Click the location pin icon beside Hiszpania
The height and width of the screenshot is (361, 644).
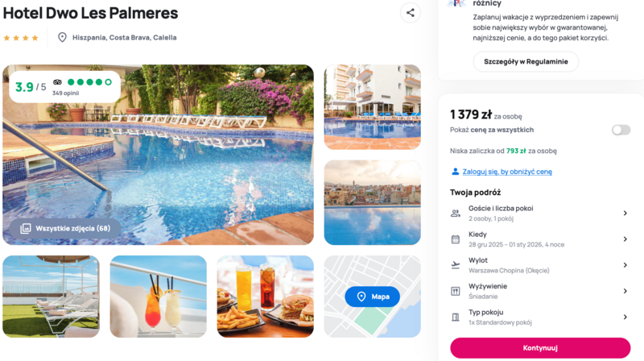(x=62, y=37)
